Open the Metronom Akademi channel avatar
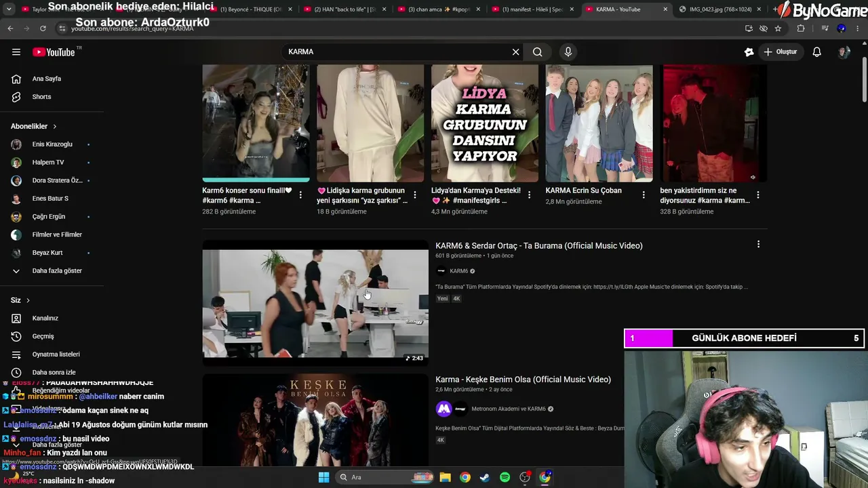This screenshot has height=488, width=868. 443,409
